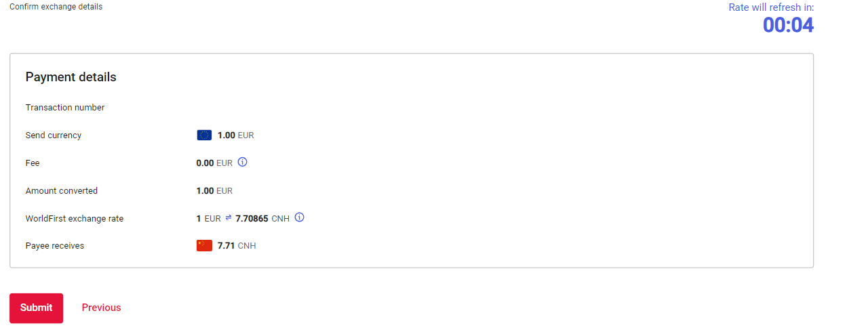Click the Transaction number label

[x=65, y=108]
